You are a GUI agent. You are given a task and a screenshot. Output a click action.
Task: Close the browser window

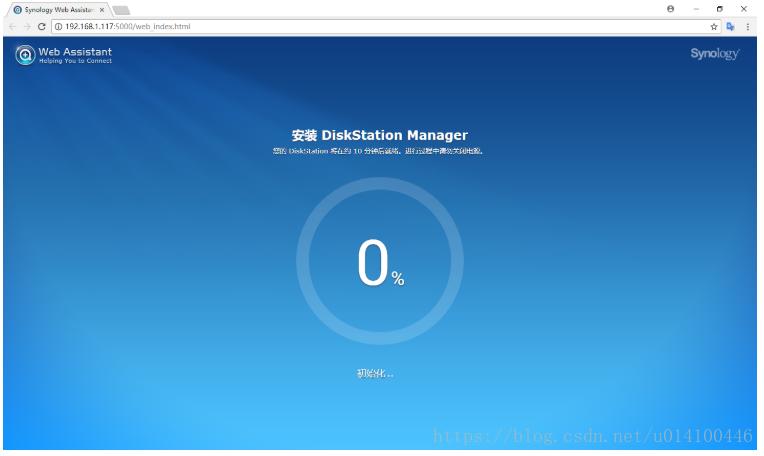[x=744, y=9]
